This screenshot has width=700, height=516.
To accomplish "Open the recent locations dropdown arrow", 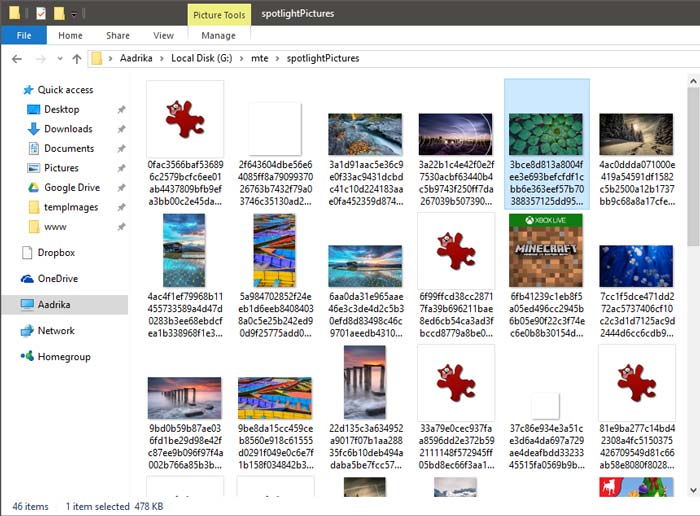I will [x=60, y=59].
